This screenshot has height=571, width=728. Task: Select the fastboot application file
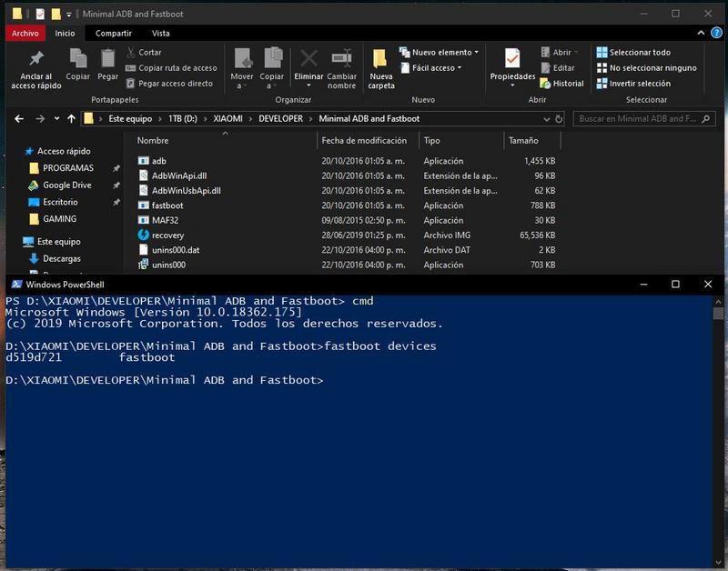click(347, 205)
